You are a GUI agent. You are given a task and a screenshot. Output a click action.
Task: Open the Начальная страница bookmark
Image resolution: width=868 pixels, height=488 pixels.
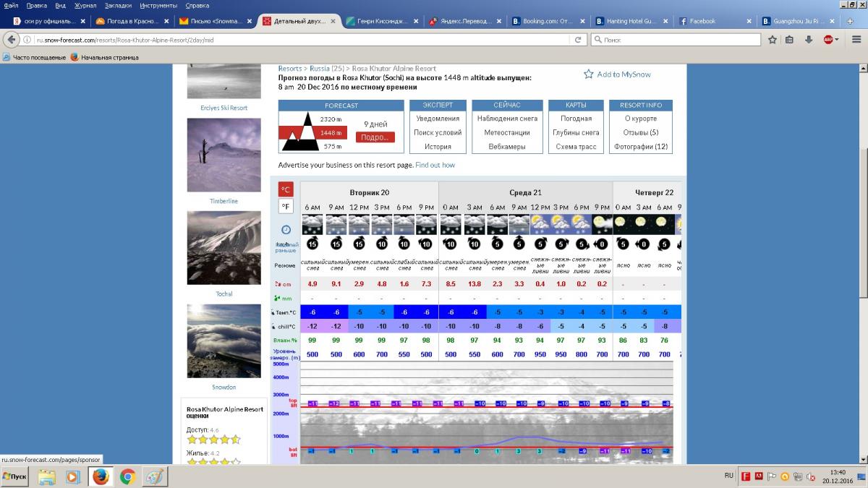pos(103,57)
